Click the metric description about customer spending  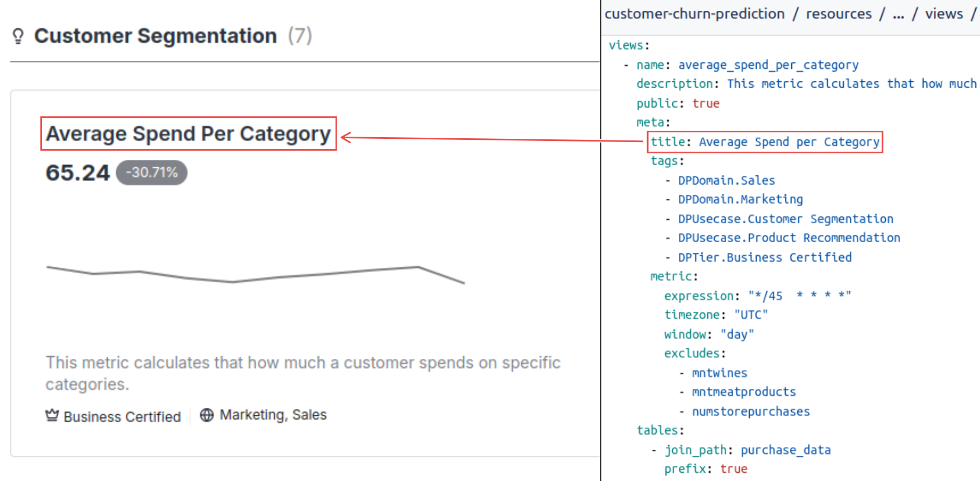(x=303, y=373)
